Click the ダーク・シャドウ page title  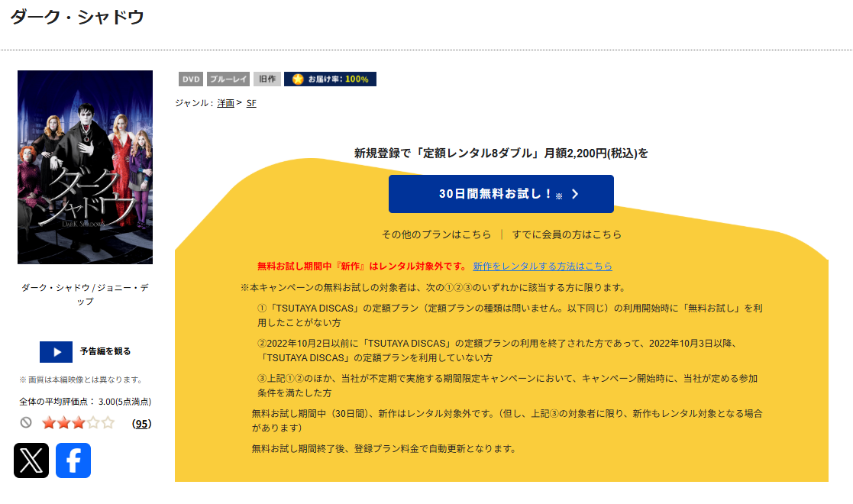pos(77,17)
